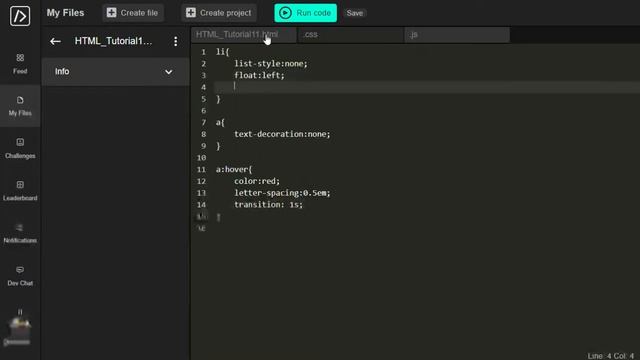Click on the 'list-style:none;' line
This screenshot has height=360, width=640.
click(x=271, y=64)
